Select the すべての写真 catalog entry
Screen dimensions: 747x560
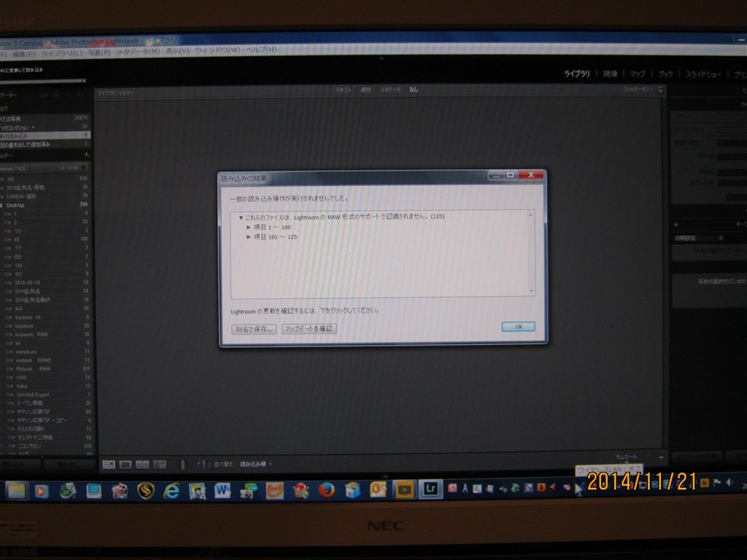[44, 119]
